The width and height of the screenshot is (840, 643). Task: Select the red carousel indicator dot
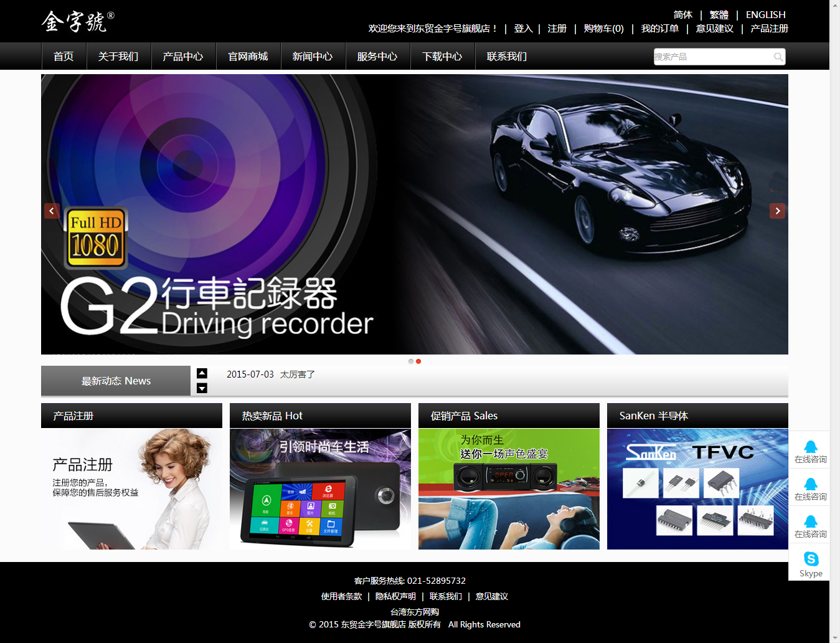(x=418, y=361)
